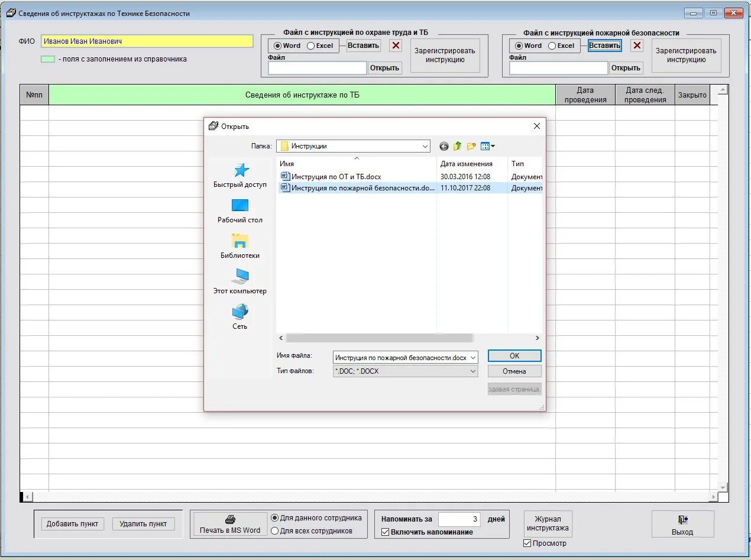
Task: Choose Для всех сотрудников option
Action: 274,530
